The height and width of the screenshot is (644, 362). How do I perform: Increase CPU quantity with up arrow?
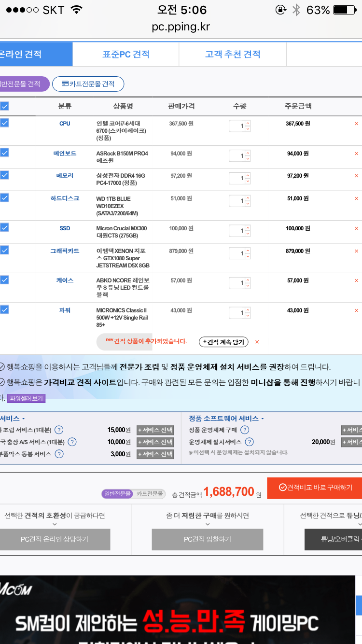pos(248,124)
